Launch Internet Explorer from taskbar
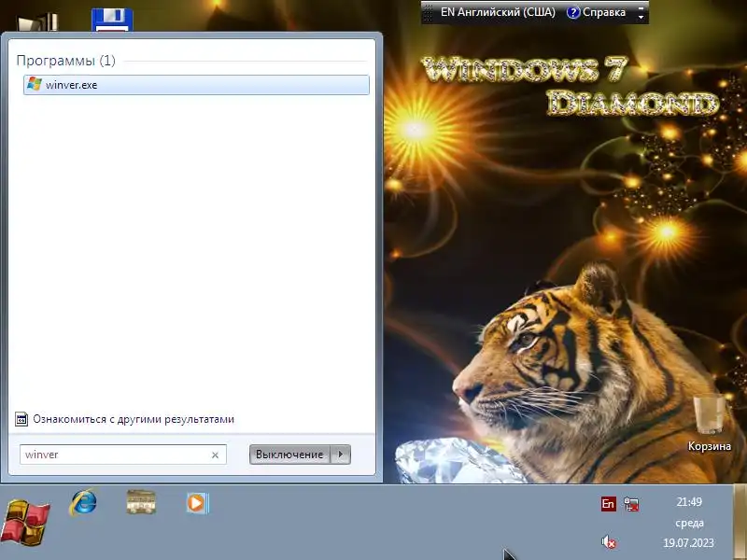Image resolution: width=747 pixels, height=560 pixels. pyautogui.click(x=83, y=502)
